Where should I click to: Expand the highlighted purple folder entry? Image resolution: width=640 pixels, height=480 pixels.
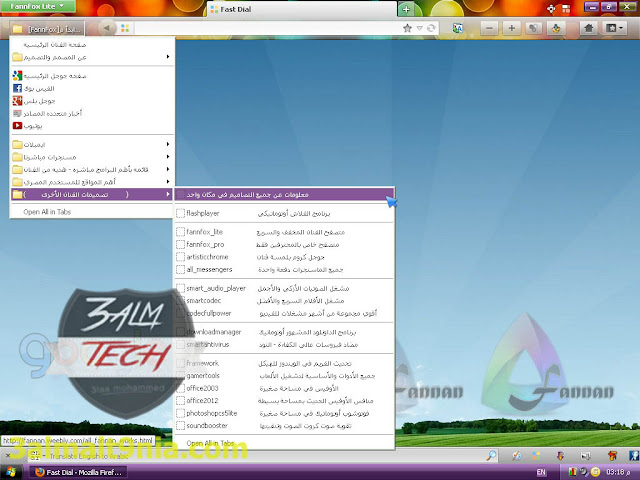[x=92, y=194]
